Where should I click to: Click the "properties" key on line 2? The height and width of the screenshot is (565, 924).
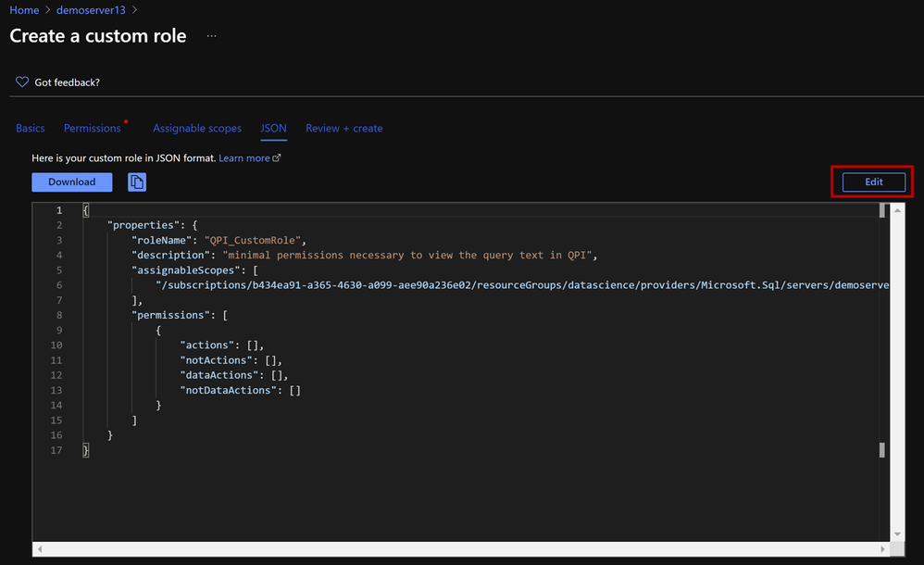point(144,225)
